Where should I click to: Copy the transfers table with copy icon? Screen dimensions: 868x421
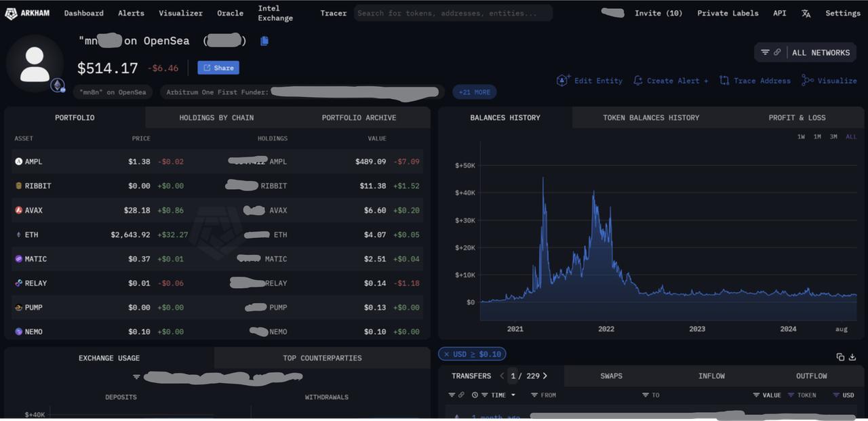840,357
